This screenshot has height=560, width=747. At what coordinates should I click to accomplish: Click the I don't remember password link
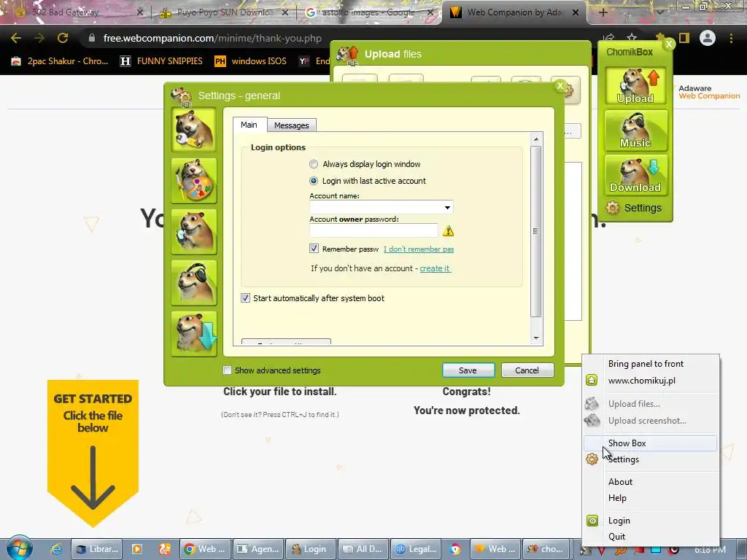419,249
